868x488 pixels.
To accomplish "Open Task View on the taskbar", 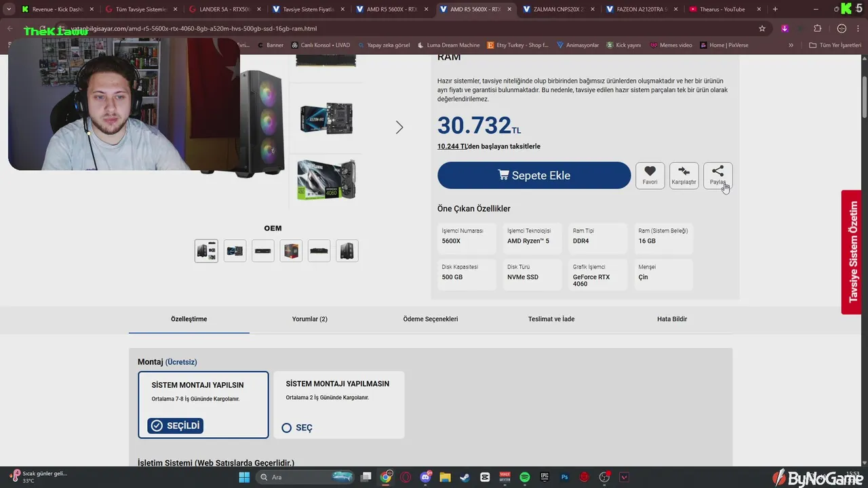I will (366, 477).
